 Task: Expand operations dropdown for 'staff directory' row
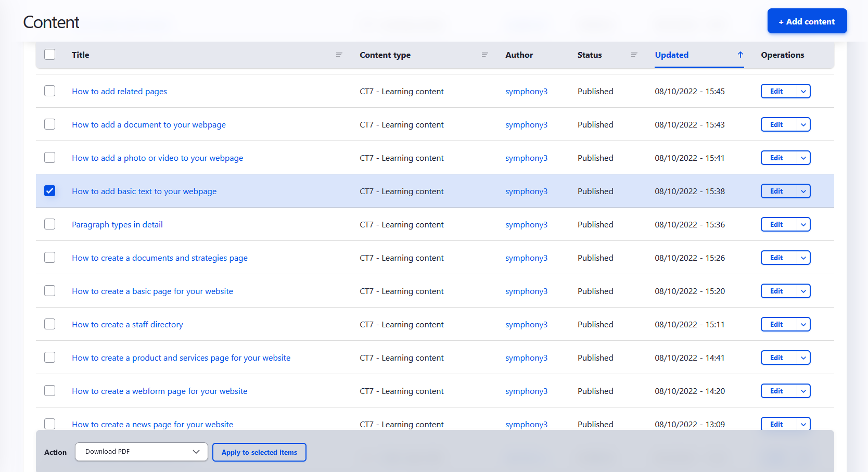(x=803, y=324)
